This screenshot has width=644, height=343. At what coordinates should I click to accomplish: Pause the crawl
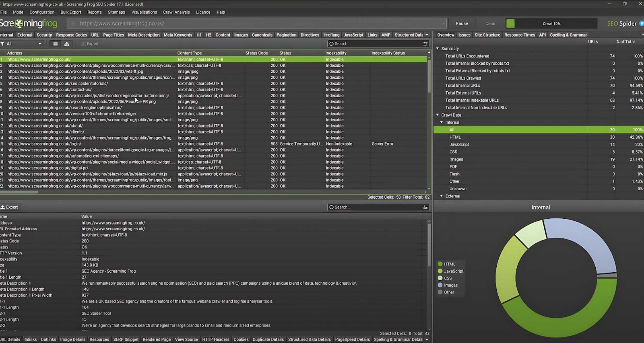[462, 23]
